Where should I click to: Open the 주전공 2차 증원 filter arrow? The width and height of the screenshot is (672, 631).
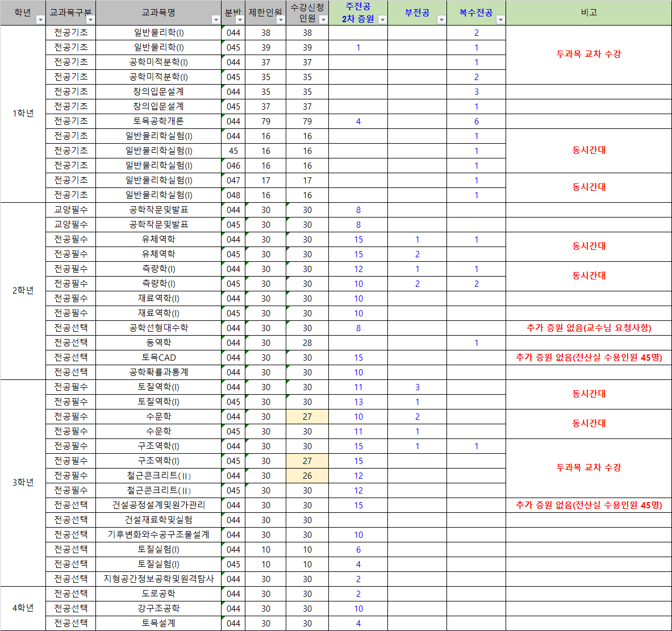(382, 20)
